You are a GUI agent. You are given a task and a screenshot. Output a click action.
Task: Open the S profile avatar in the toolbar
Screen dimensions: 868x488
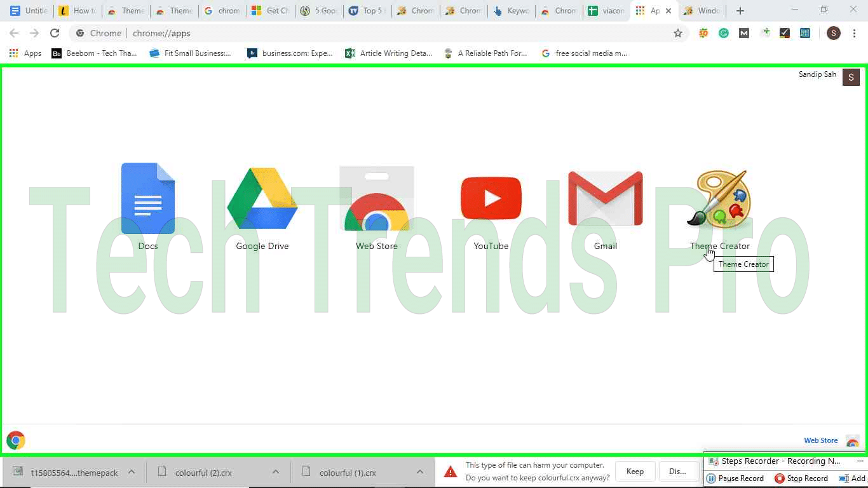834,33
